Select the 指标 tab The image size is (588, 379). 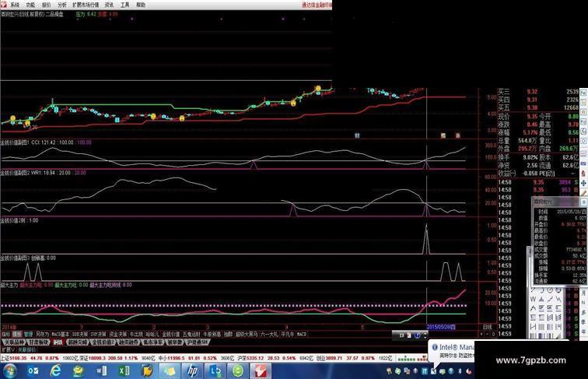pos(6,334)
